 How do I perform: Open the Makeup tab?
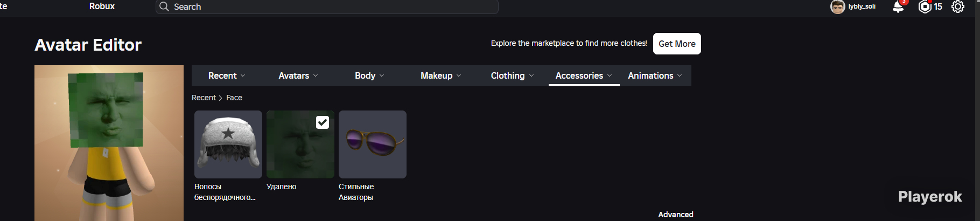click(x=441, y=75)
